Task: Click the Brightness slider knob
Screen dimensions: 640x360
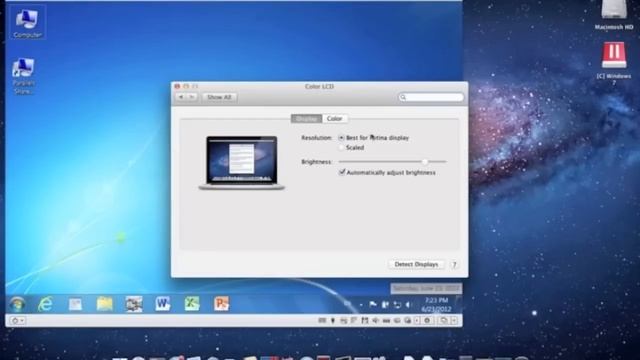Action: click(425, 162)
